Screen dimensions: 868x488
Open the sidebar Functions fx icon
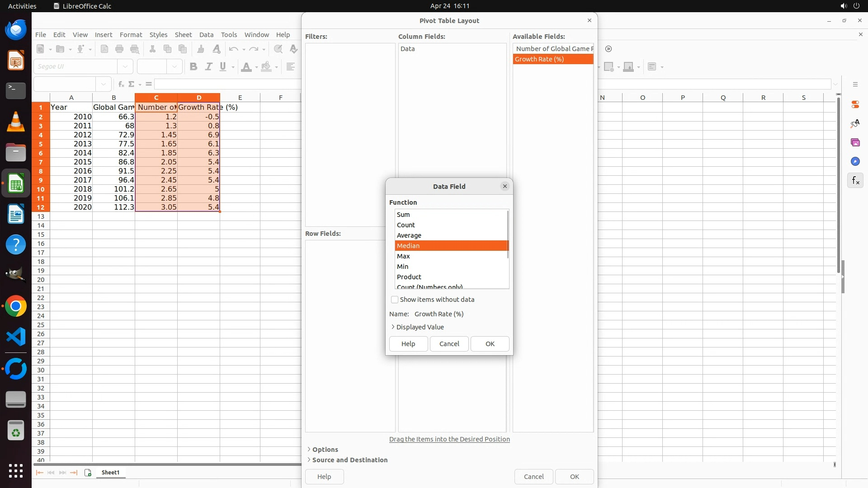[855, 181]
